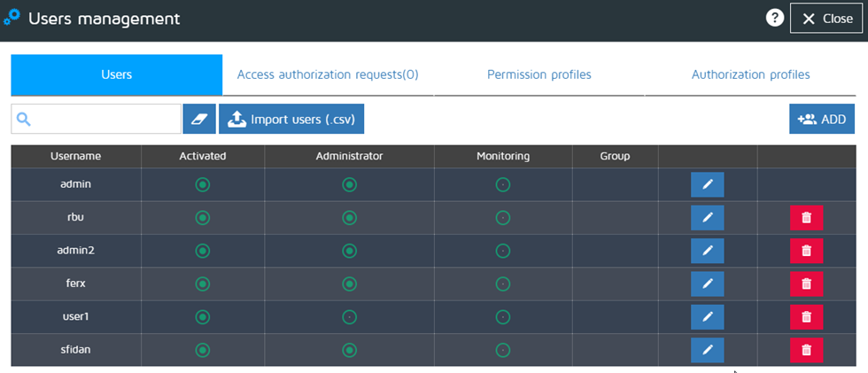Delete the user1 account
Viewport: 868px width, 373px height.
point(806,317)
